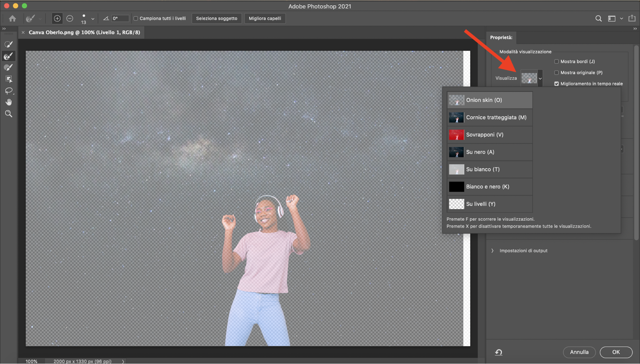Click the reset workspace arrow icon
Screen dimensions: 640x364
(x=498, y=352)
